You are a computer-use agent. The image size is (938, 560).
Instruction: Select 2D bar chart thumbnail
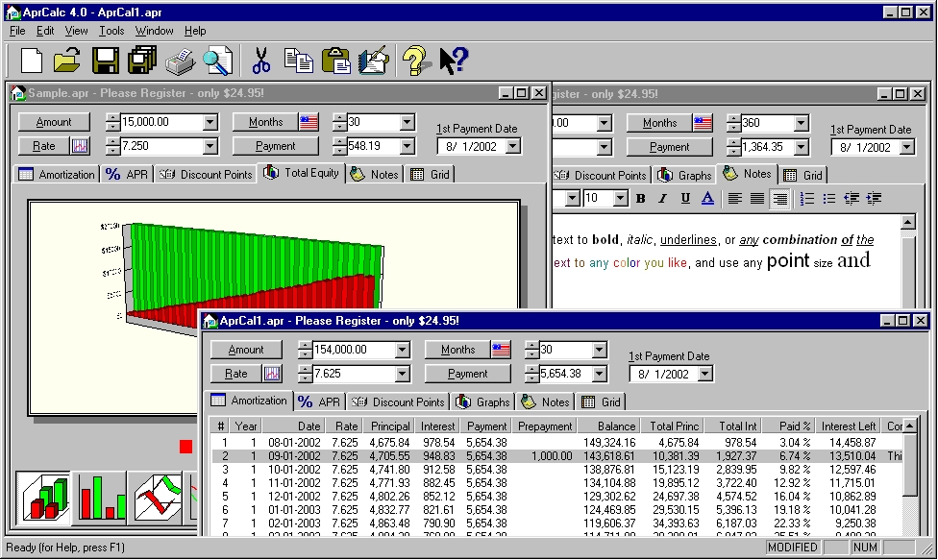pyautogui.click(x=101, y=499)
